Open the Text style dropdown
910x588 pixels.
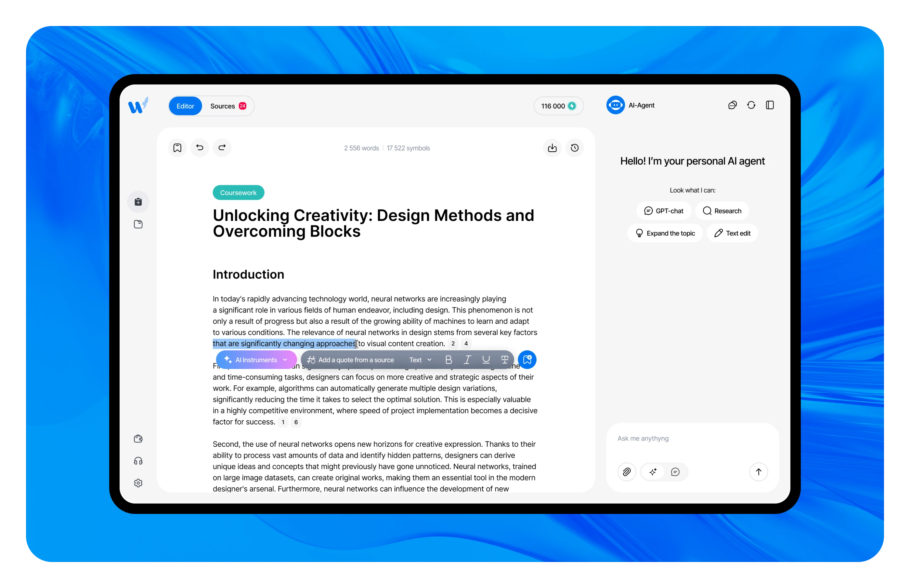tap(419, 359)
